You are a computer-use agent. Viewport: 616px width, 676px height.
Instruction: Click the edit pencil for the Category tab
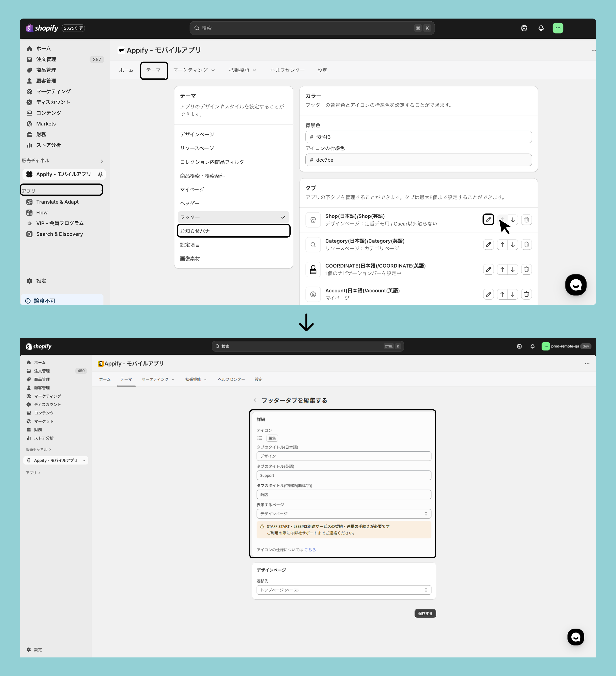click(x=488, y=244)
